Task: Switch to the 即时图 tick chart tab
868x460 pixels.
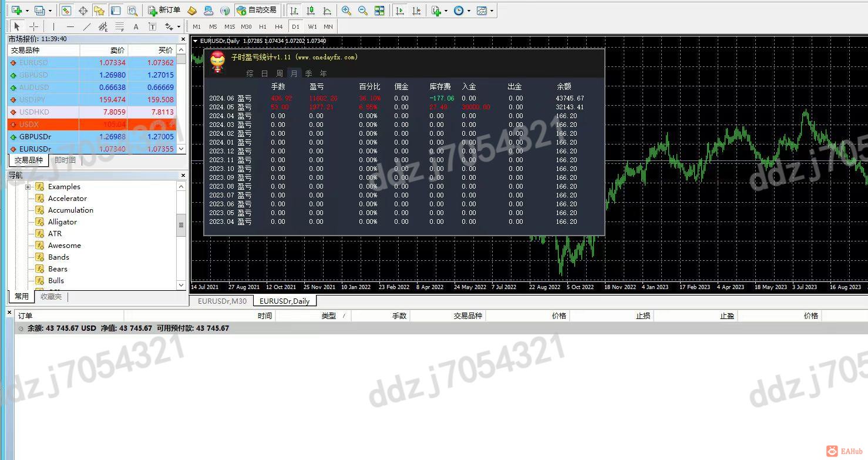Action: point(65,160)
